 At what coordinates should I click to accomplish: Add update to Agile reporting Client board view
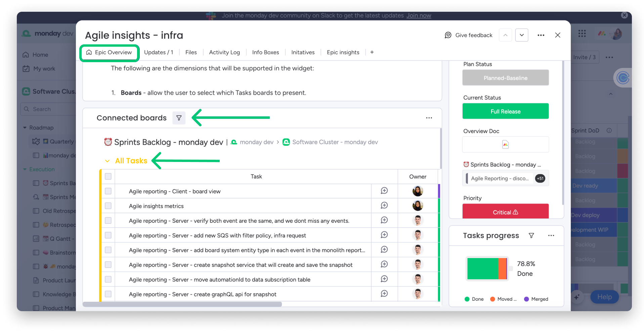coord(384,191)
